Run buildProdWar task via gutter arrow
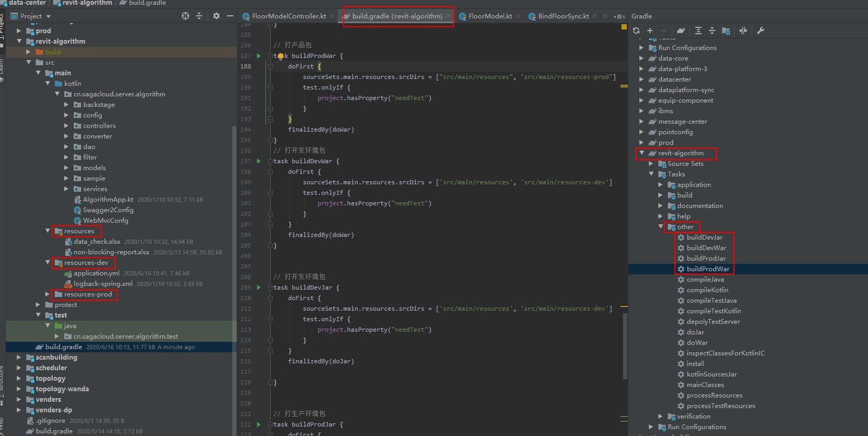Image resolution: width=868 pixels, height=436 pixels. (x=259, y=56)
